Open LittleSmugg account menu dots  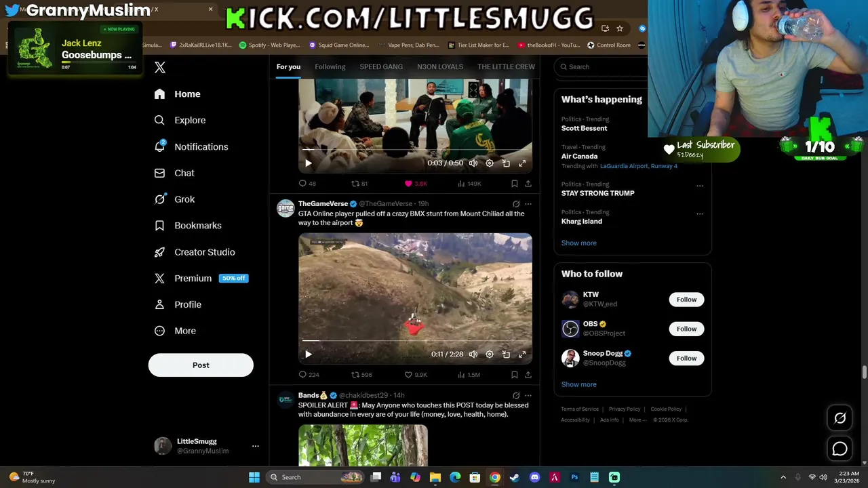click(x=256, y=446)
